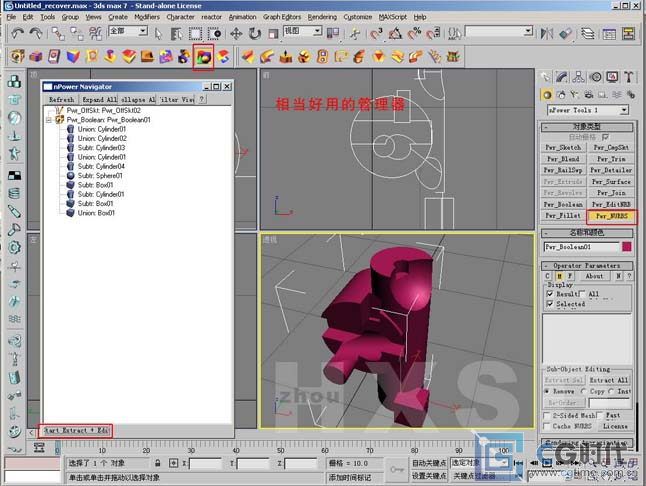Click the object name field Pwr_Boolean01
The height and width of the screenshot is (486, 646).
click(x=581, y=247)
